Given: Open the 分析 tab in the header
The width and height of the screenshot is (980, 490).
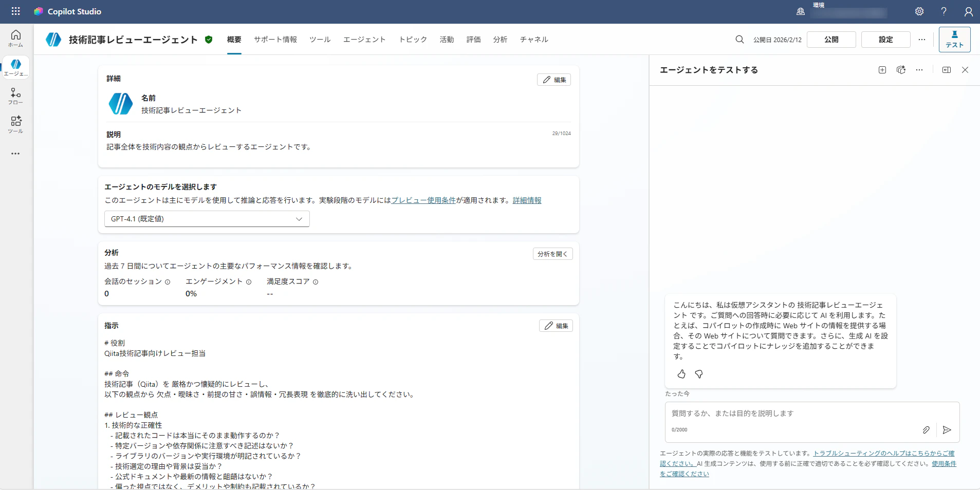Looking at the screenshot, I should click(x=500, y=39).
